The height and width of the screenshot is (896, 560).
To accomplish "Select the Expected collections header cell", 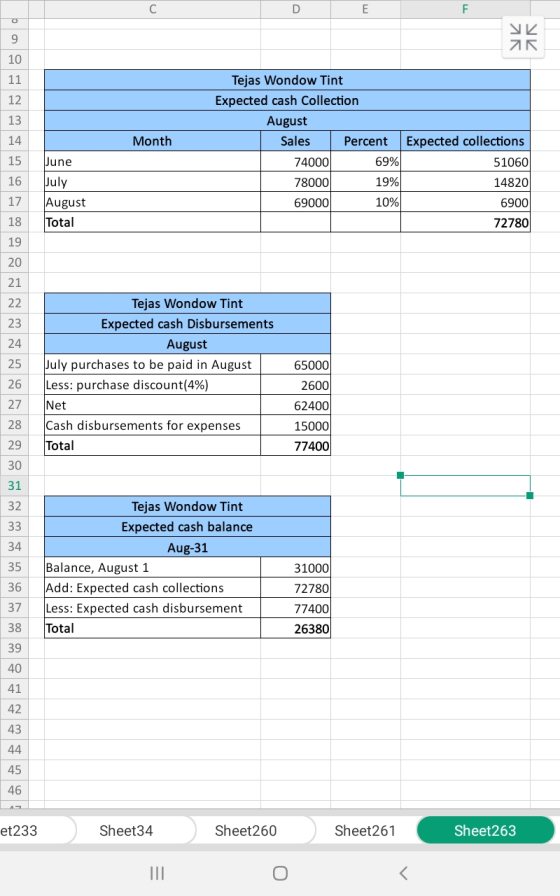I will (x=465, y=141).
